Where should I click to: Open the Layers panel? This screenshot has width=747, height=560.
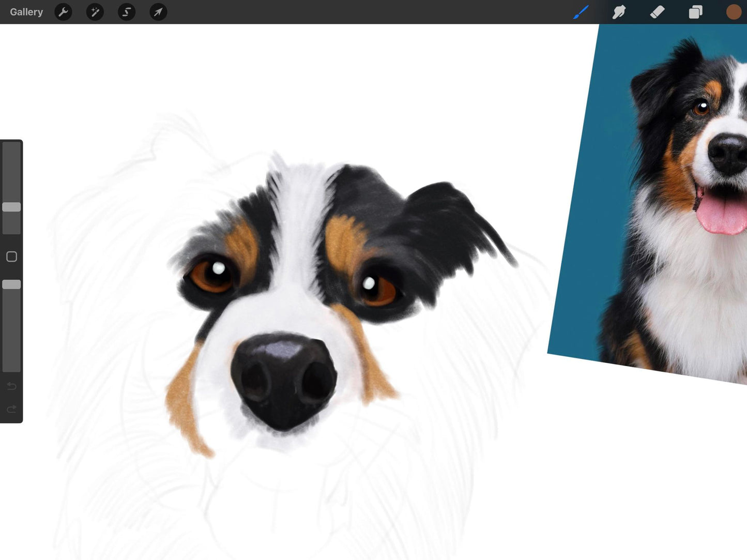point(695,12)
